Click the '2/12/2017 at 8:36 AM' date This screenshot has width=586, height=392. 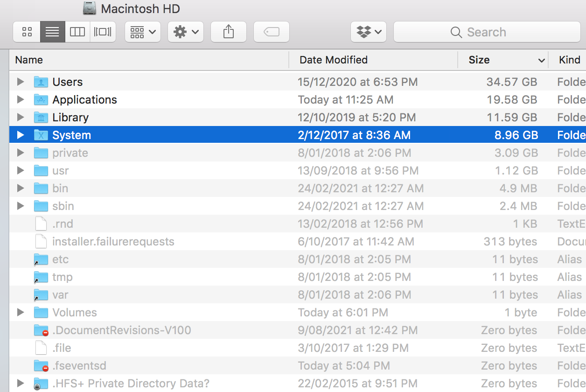pos(354,135)
